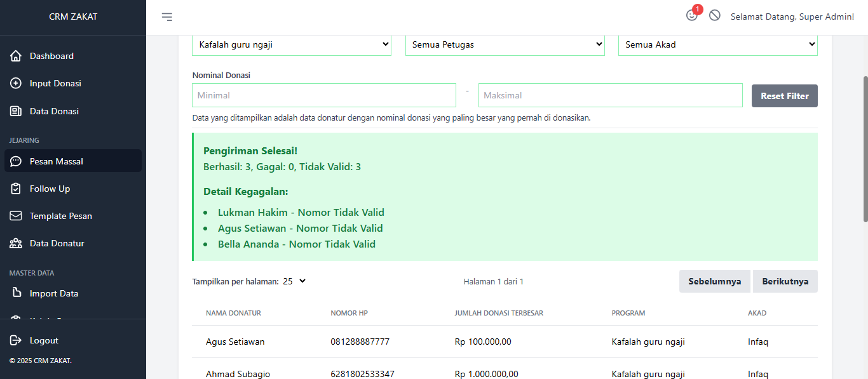The image size is (868, 379).
Task: Open the Semua Akad dropdown
Action: click(x=717, y=44)
